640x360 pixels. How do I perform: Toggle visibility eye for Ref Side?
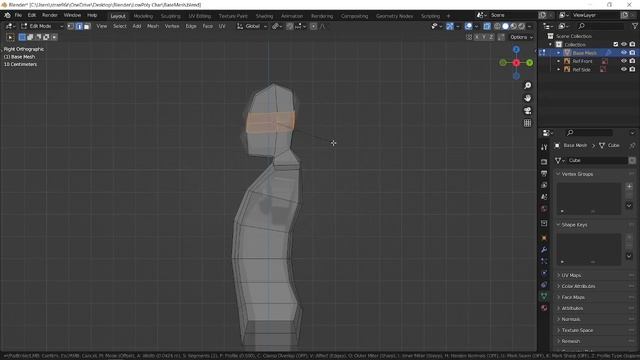pos(624,69)
